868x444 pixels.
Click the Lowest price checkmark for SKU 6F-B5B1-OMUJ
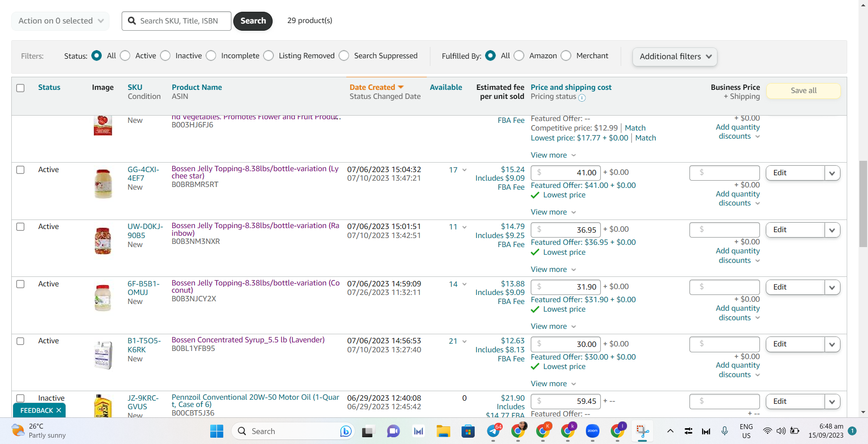[x=535, y=309]
